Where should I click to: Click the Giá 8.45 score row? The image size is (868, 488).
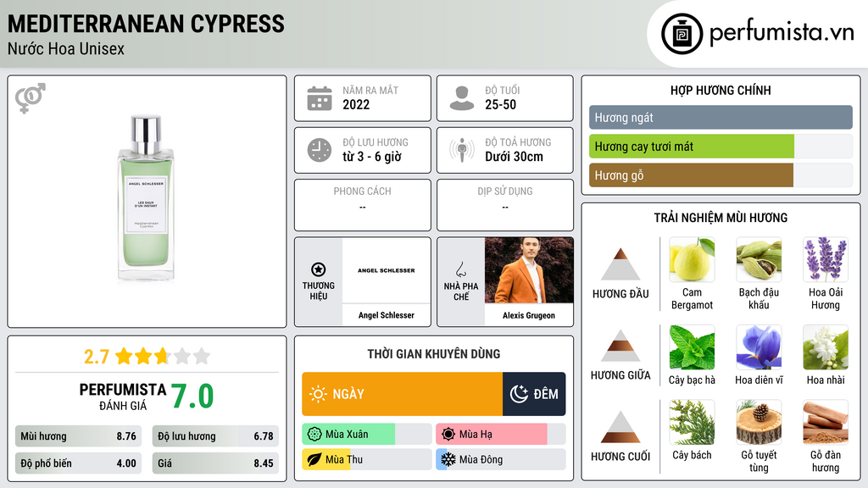(215, 463)
